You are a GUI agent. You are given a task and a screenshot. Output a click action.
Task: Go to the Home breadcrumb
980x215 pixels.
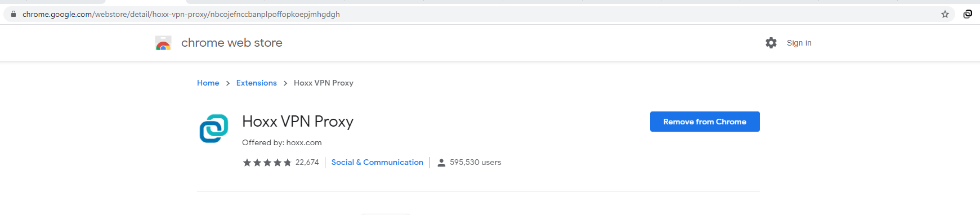[x=208, y=83]
